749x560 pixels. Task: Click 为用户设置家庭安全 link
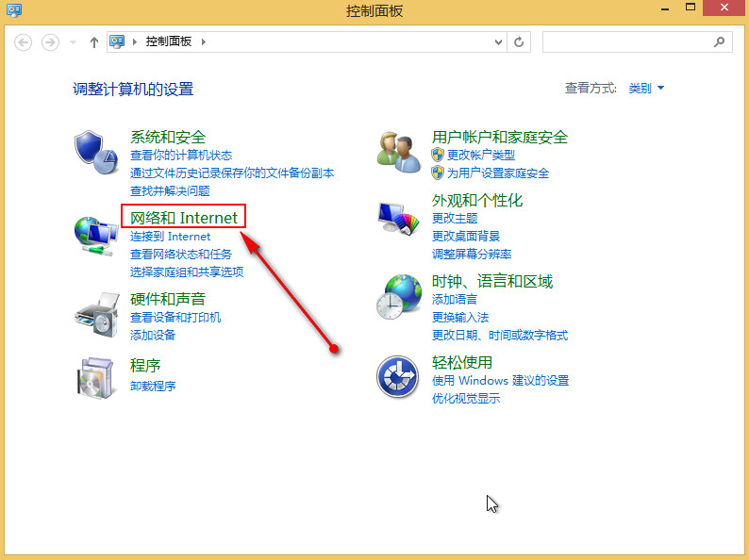click(498, 173)
